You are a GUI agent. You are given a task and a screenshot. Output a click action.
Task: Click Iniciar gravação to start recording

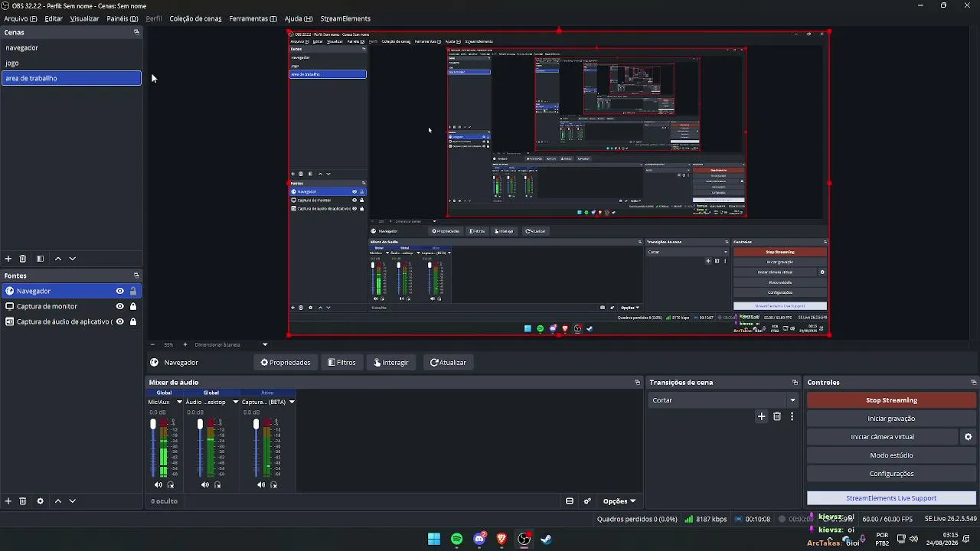(x=891, y=419)
